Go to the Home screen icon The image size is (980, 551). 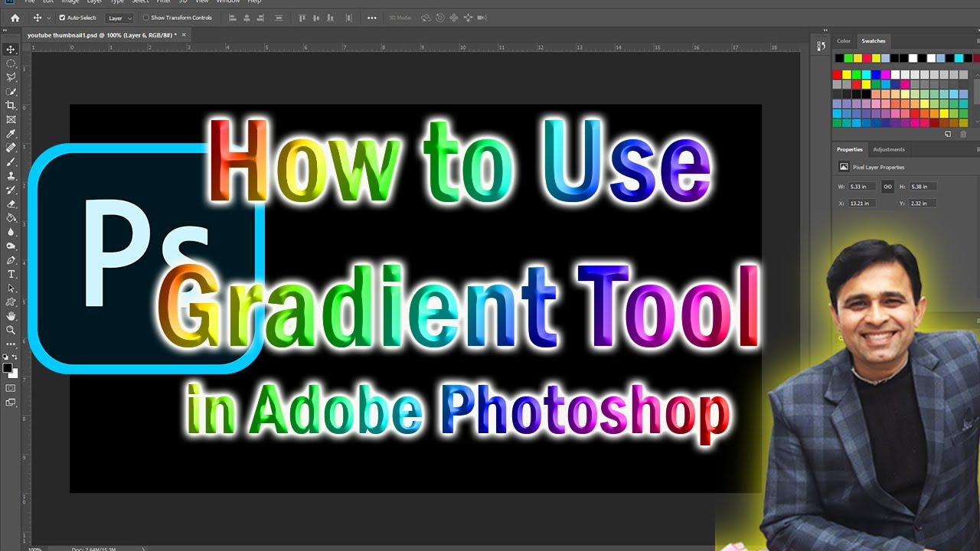pyautogui.click(x=15, y=18)
